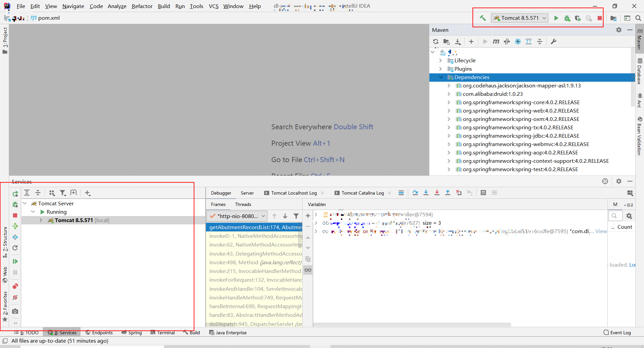
Task: Select getAbutmentRecordList:174 stack frame
Action: [254, 227]
